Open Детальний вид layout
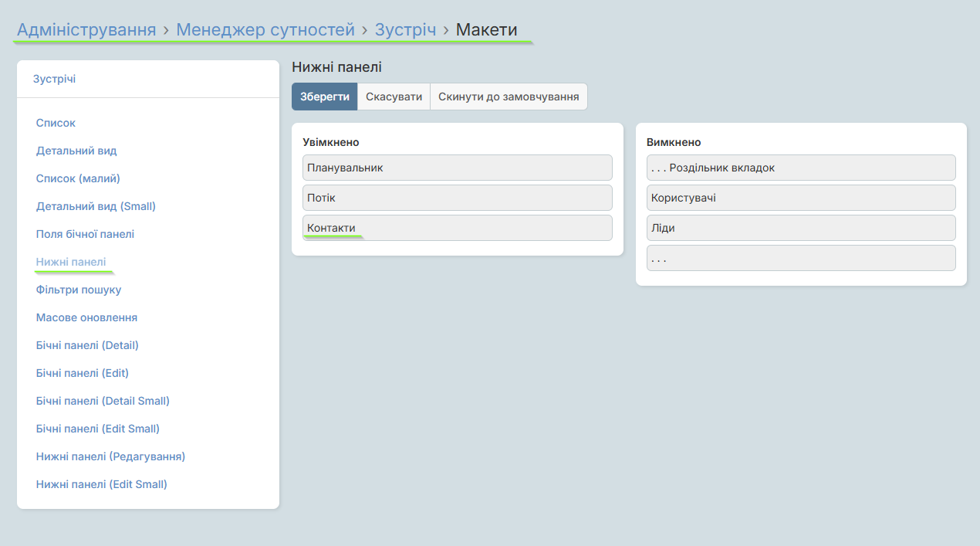This screenshot has width=980, height=546. tap(76, 151)
